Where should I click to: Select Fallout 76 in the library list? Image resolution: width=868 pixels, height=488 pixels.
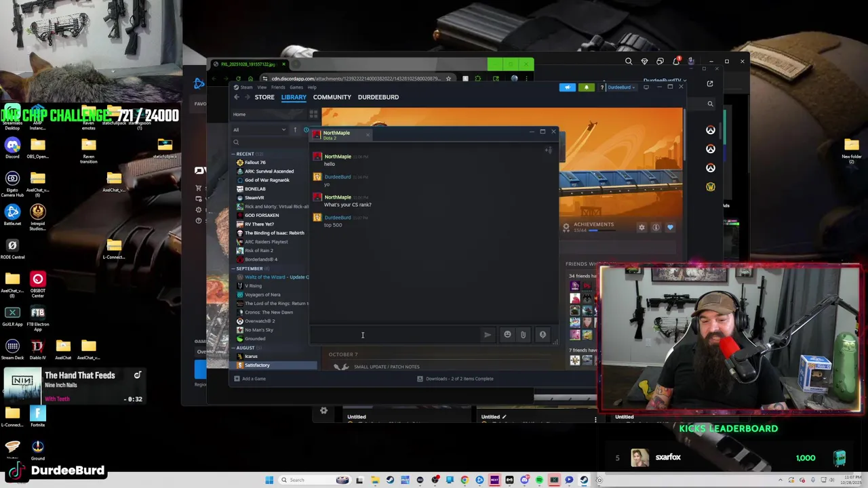(255, 163)
